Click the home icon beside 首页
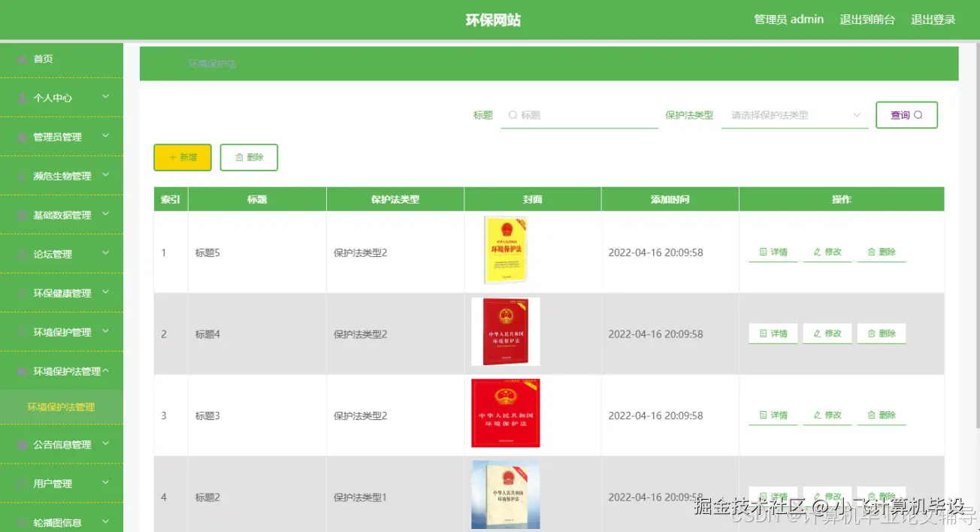 [x=22, y=59]
